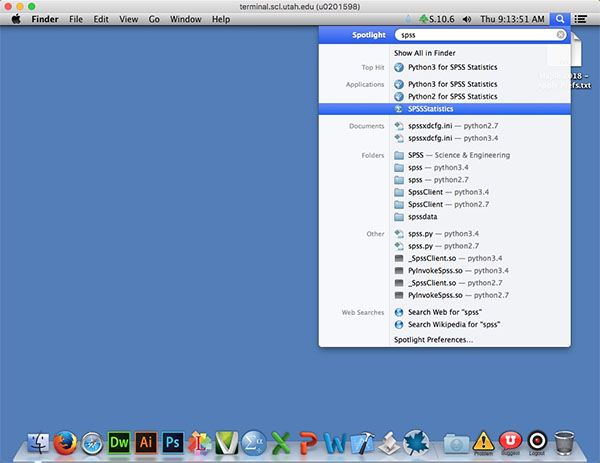Open the blue folder stack in Dock
The width and height of the screenshot is (600, 463).
(x=456, y=444)
